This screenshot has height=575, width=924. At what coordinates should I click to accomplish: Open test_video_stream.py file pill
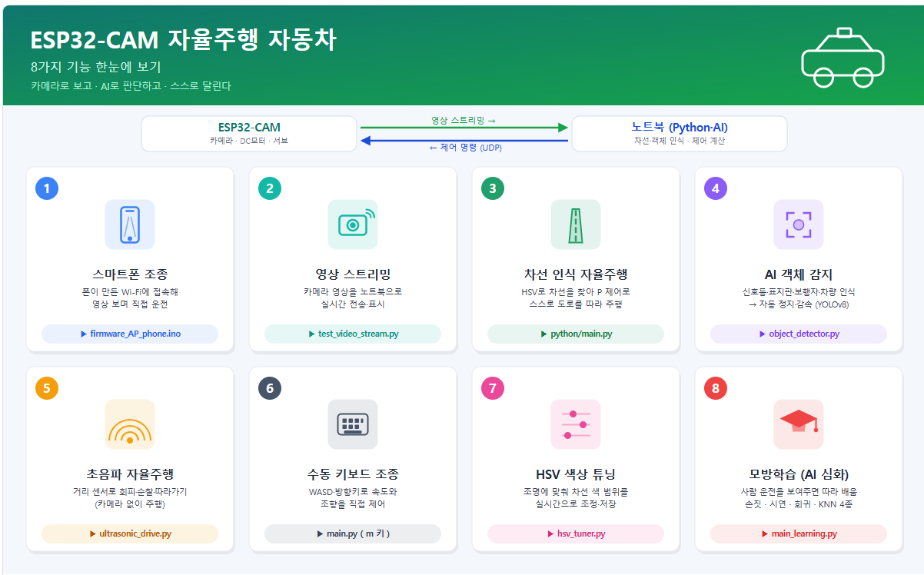[353, 334]
